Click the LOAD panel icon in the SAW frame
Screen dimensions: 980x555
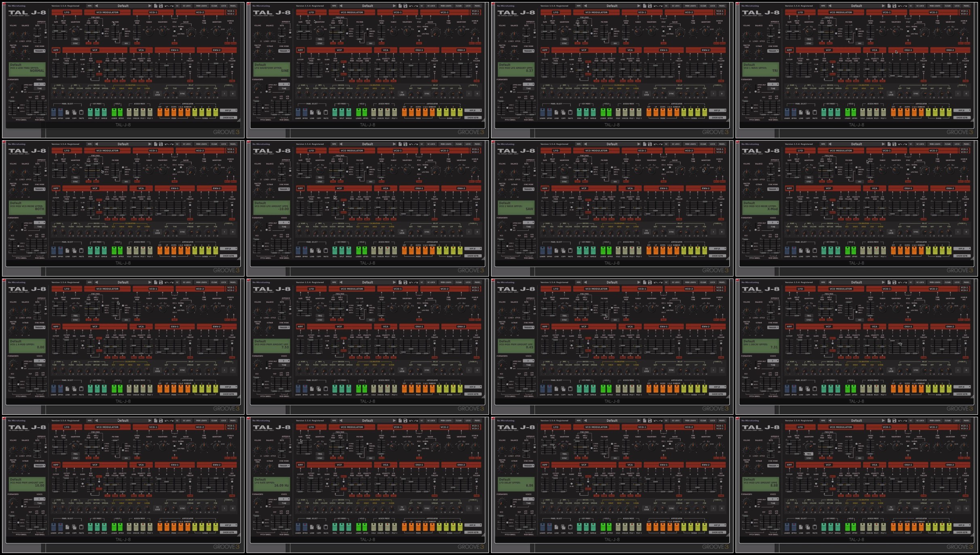556,251
